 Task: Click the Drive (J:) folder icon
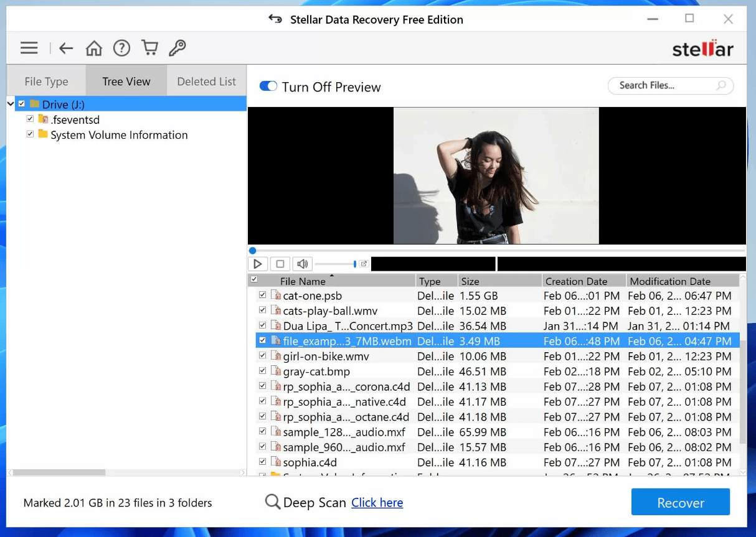tap(34, 104)
